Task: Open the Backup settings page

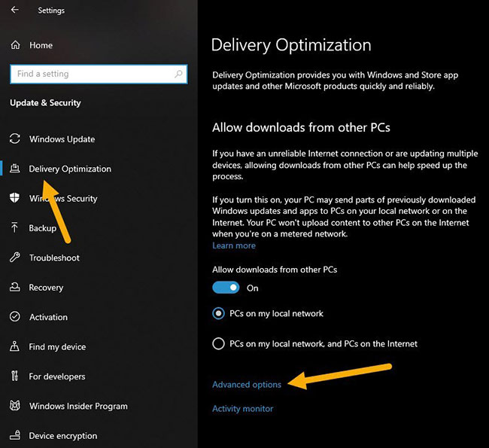Action: tap(43, 228)
